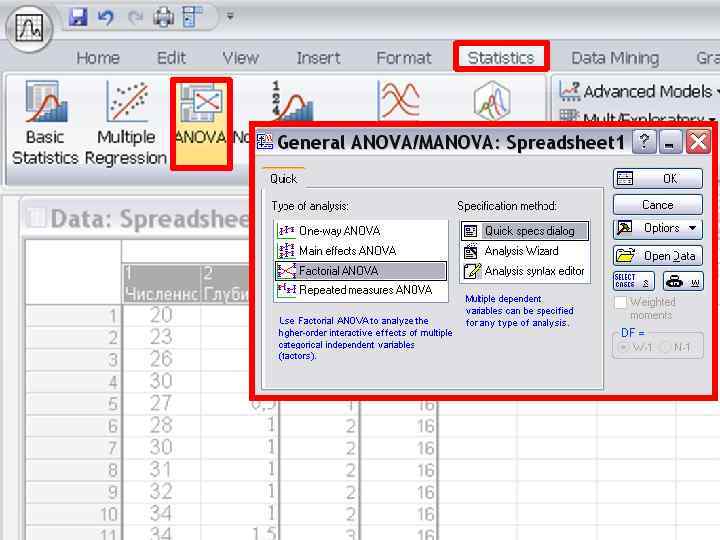The image size is (720, 540).
Task: Select row header 1 in the spreadsheet
Action: click(73, 315)
